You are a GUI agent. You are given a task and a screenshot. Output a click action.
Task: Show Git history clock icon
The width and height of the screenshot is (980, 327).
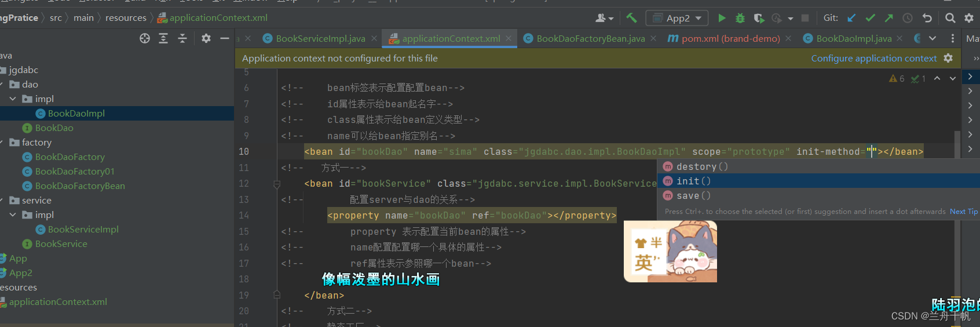[908, 18]
